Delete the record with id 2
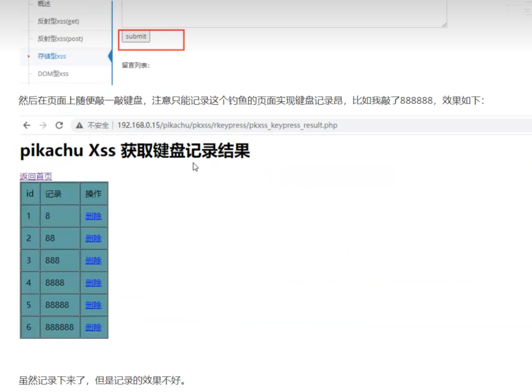This screenshot has width=532, height=392. pyautogui.click(x=93, y=238)
